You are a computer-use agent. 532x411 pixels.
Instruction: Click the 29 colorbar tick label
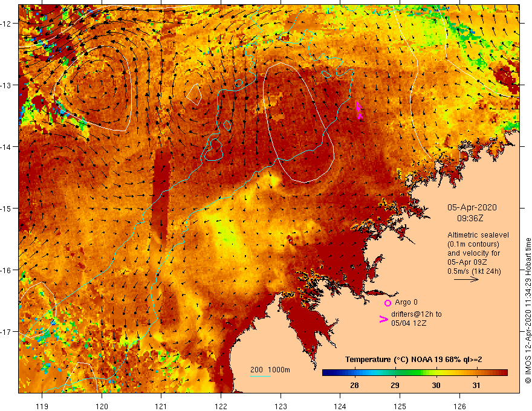click(x=395, y=385)
